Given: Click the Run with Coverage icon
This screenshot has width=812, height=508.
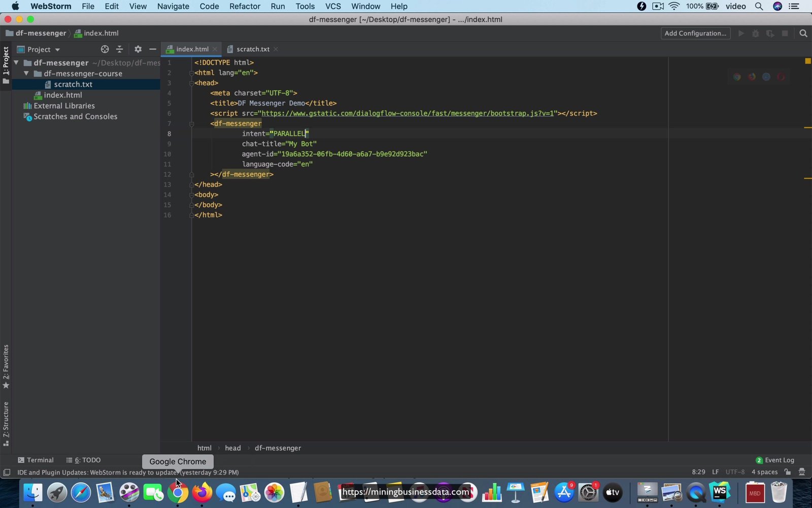Looking at the screenshot, I should 770,34.
